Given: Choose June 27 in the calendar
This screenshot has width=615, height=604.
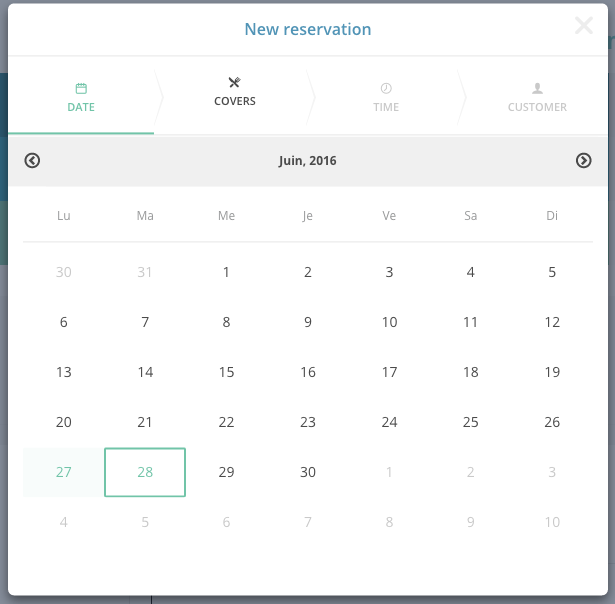Looking at the screenshot, I should click(x=64, y=472).
